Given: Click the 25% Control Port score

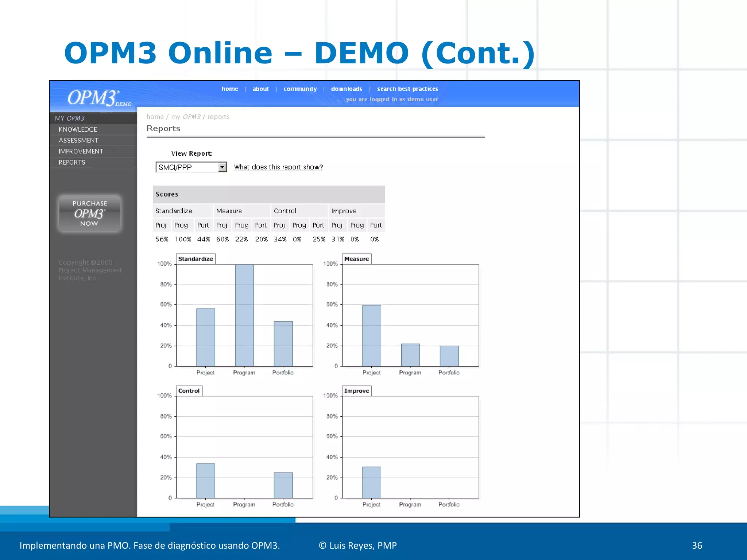Looking at the screenshot, I should (x=319, y=239).
